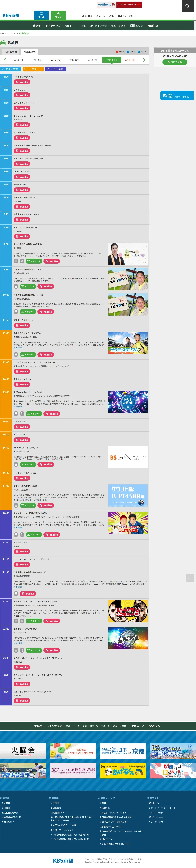Viewport: 196px width, 868px height.
Task: Select date 7/14 (月)
Action: pos(19,60)
